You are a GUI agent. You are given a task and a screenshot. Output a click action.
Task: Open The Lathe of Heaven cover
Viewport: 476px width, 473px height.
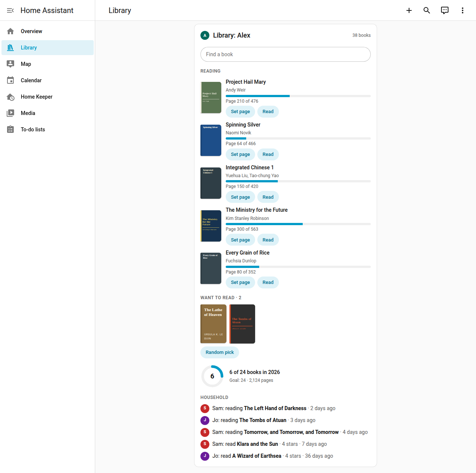[x=213, y=324]
